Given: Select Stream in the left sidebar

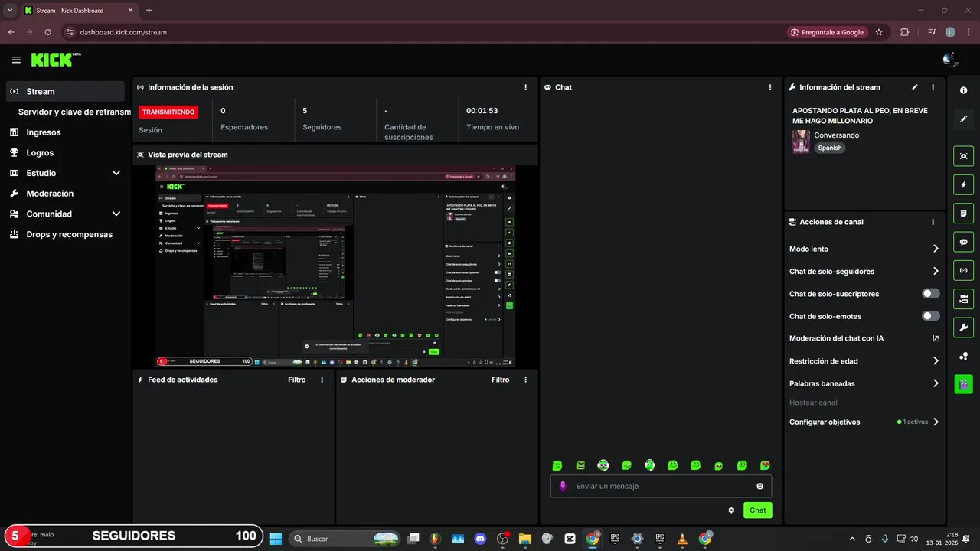Looking at the screenshot, I should [x=65, y=91].
